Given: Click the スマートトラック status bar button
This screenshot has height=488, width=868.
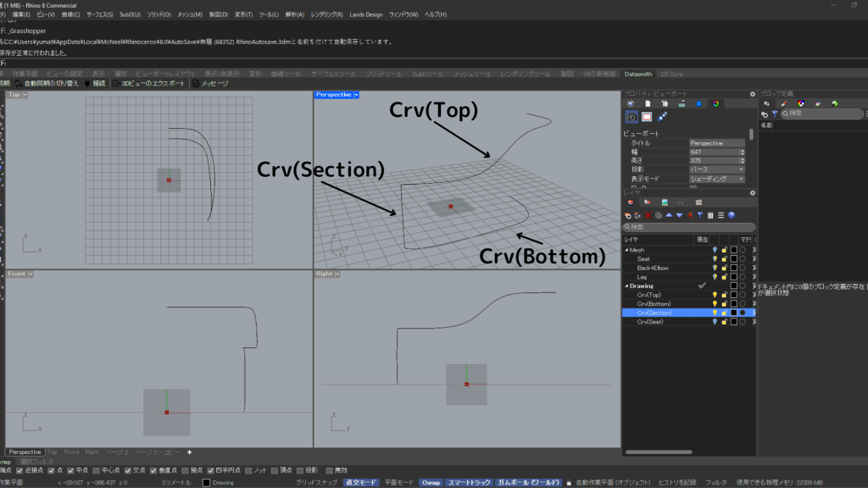Looking at the screenshot, I should (x=469, y=482).
